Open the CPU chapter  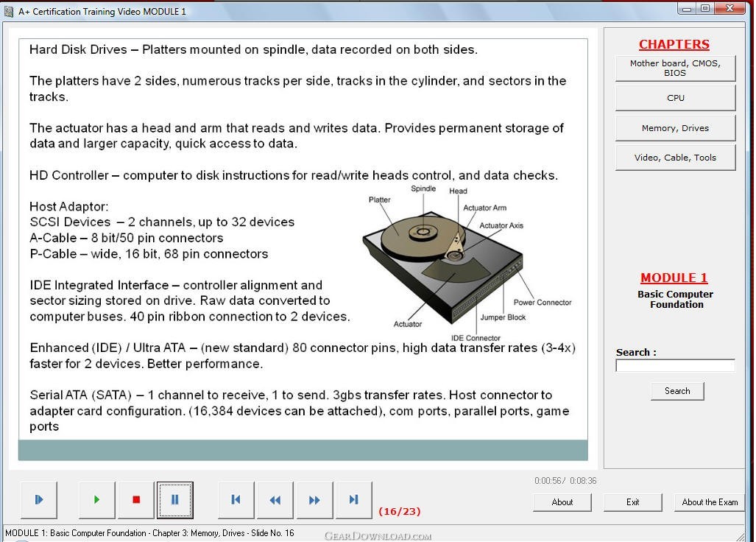point(675,98)
